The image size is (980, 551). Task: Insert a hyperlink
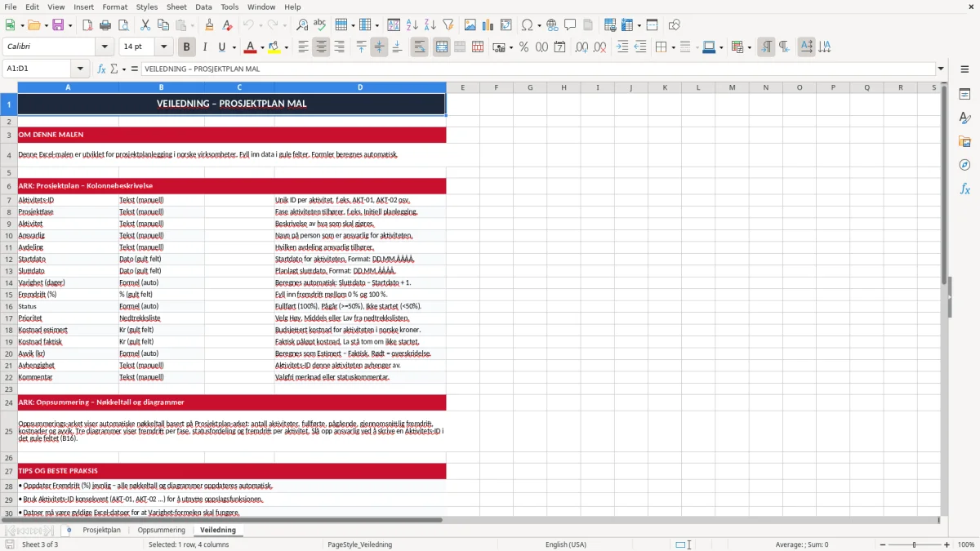[552, 25]
